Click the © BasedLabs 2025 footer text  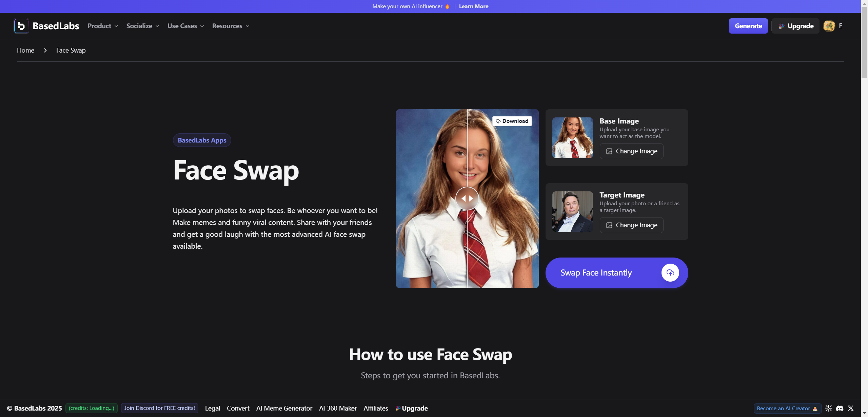[34, 408]
